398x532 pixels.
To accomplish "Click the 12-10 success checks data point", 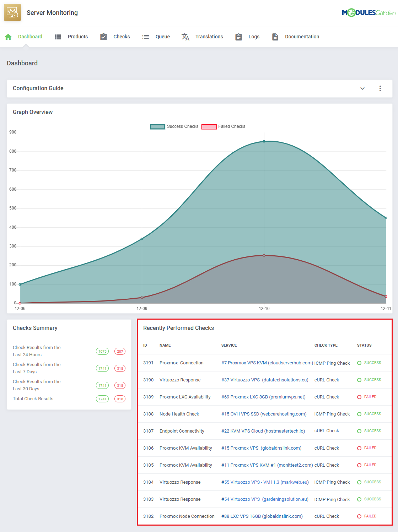I will pyautogui.click(x=264, y=141).
